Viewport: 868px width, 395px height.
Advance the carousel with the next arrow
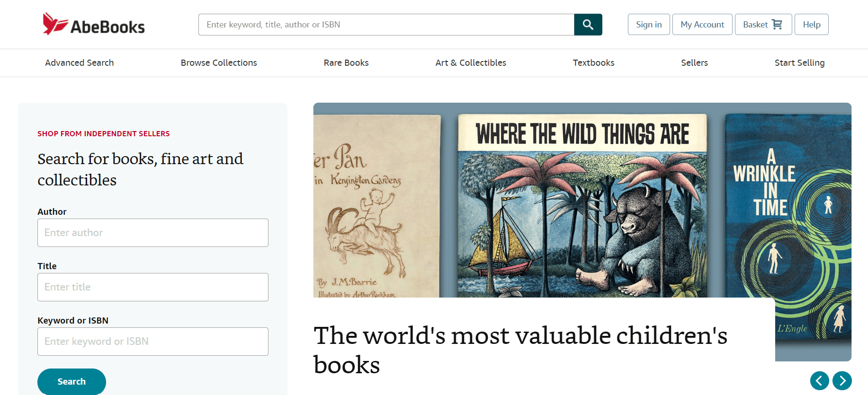point(842,380)
